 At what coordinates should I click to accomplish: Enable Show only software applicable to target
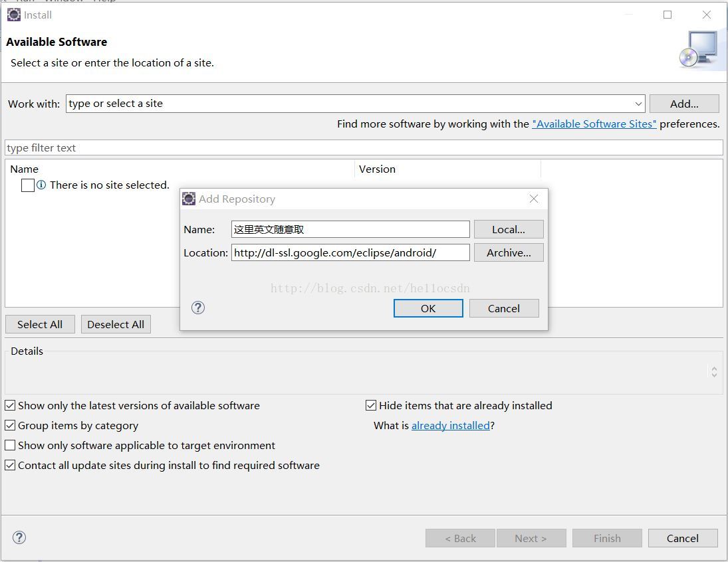[x=10, y=445]
